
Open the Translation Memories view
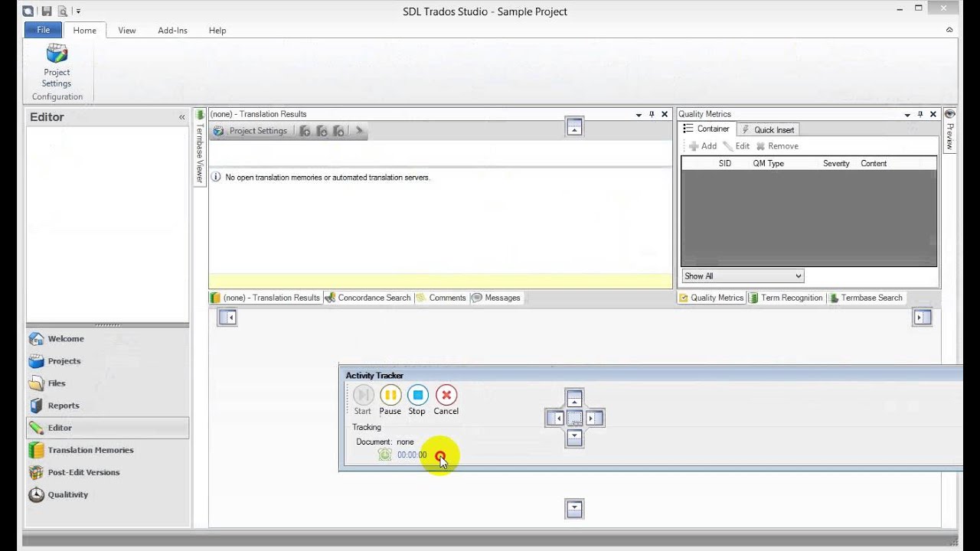point(107,450)
